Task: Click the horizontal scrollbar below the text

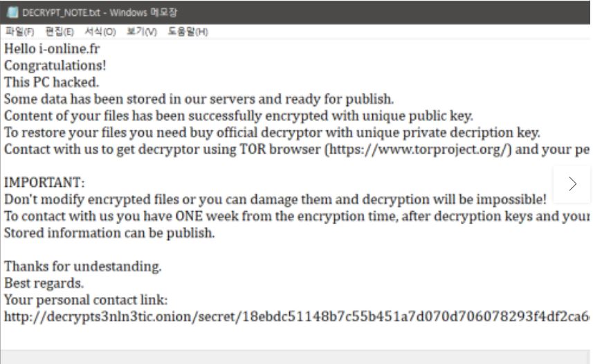Action: [295, 357]
